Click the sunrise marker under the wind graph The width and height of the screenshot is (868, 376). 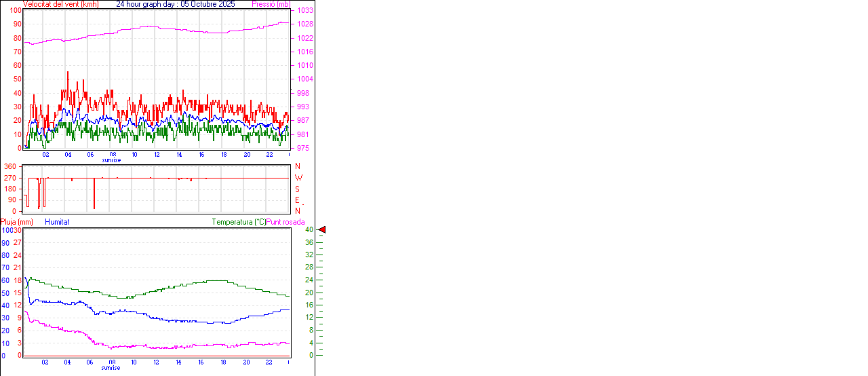tap(111, 160)
